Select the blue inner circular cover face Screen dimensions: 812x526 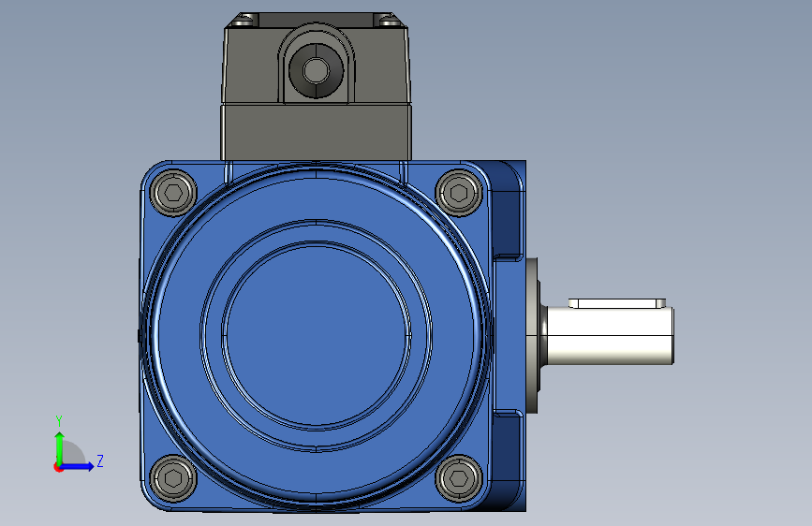(x=316, y=335)
